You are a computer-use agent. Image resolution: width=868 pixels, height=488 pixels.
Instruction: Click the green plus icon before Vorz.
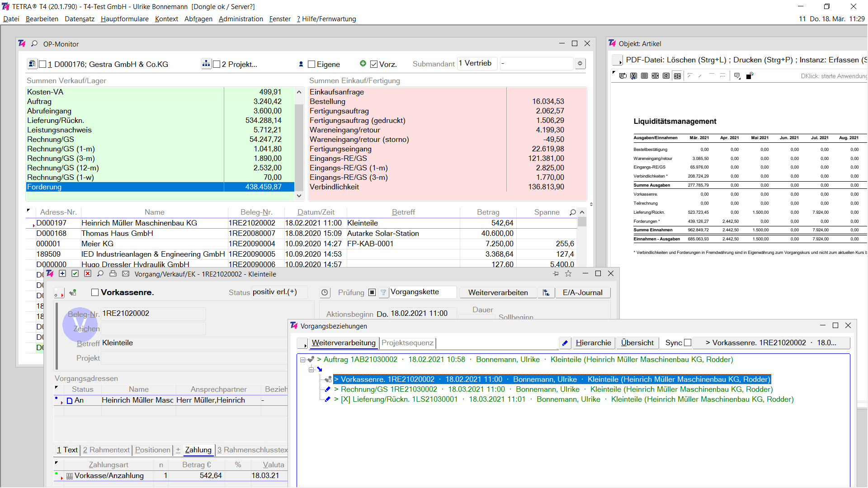(x=363, y=64)
